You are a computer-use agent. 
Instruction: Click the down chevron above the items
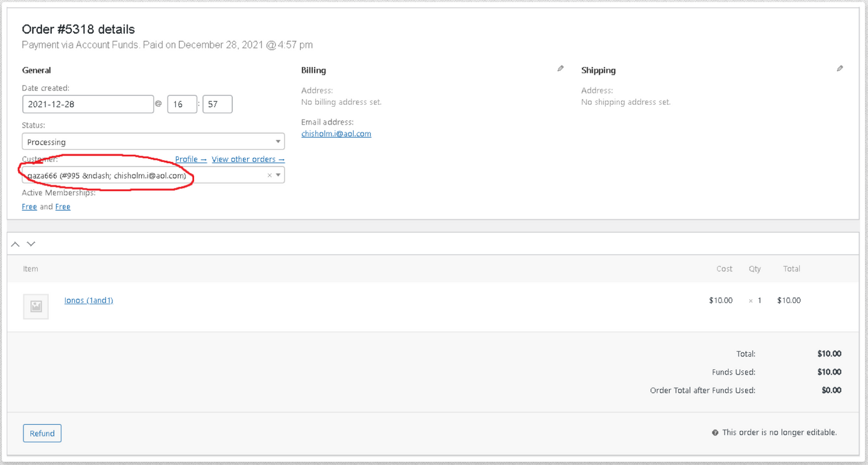(x=31, y=244)
